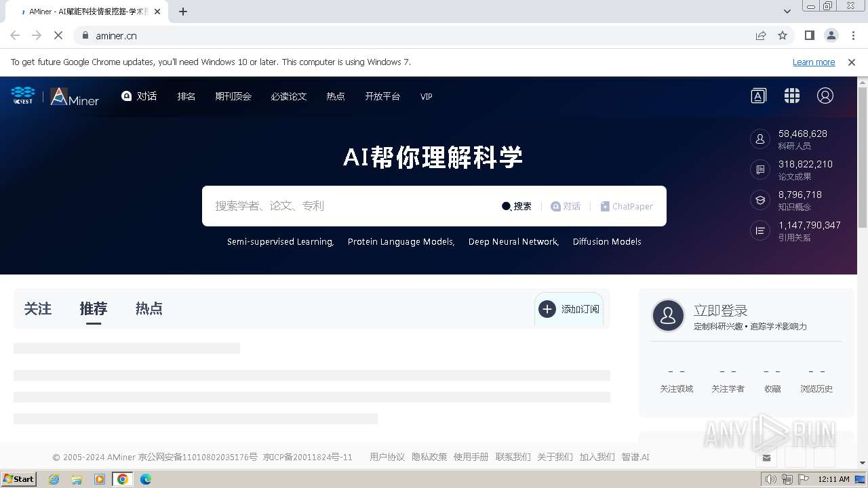Open the 热点 top navigation item

coord(336,96)
